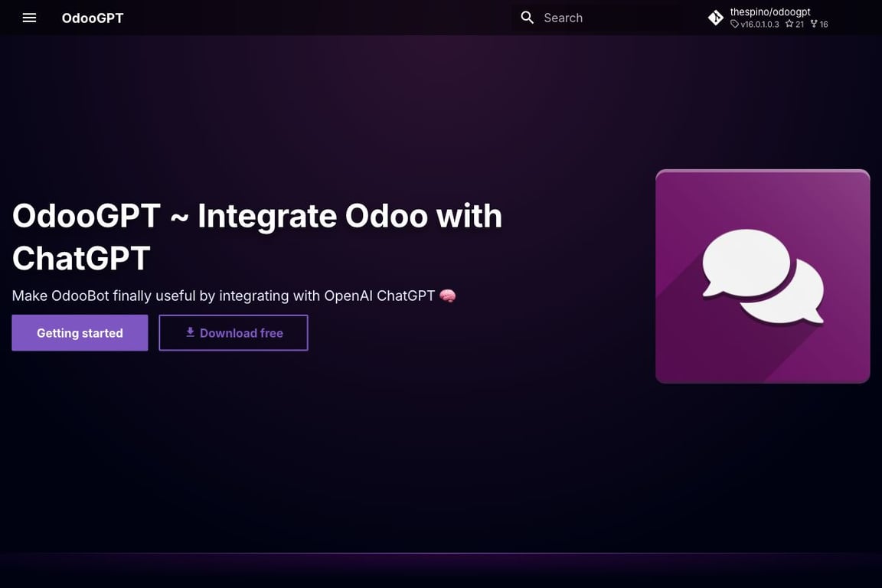Click the download arrow icon
This screenshot has width=882, height=588.
pos(190,332)
